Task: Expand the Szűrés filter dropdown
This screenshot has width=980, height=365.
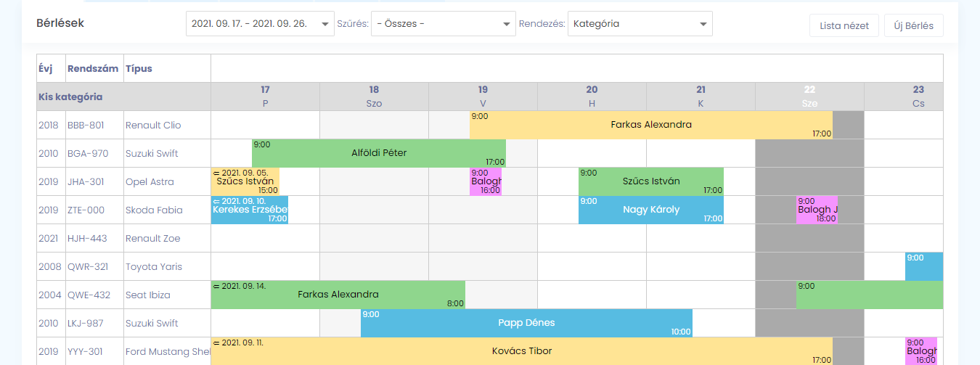Action: coord(443,23)
